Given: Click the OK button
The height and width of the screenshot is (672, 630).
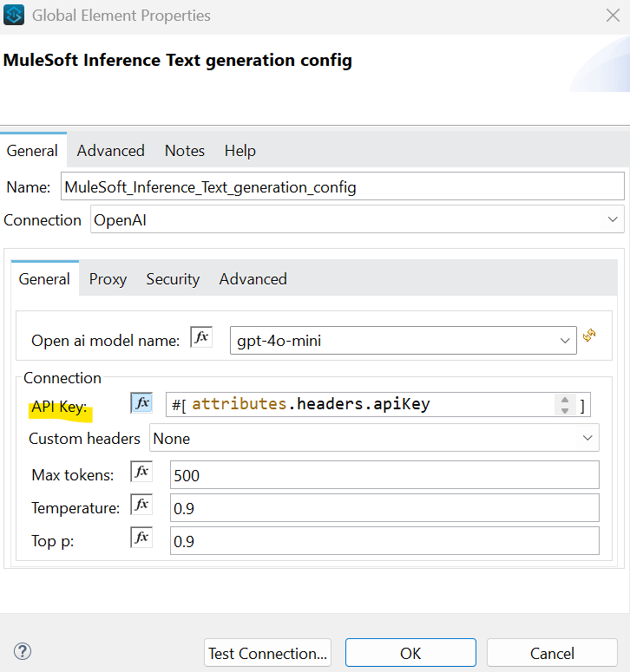Looking at the screenshot, I should [410, 653].
